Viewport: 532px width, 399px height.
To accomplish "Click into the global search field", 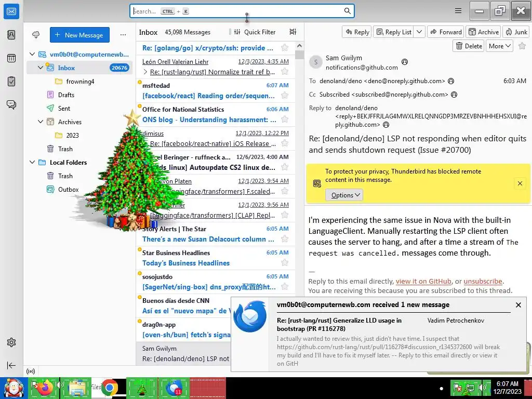I will click(242, 11).
